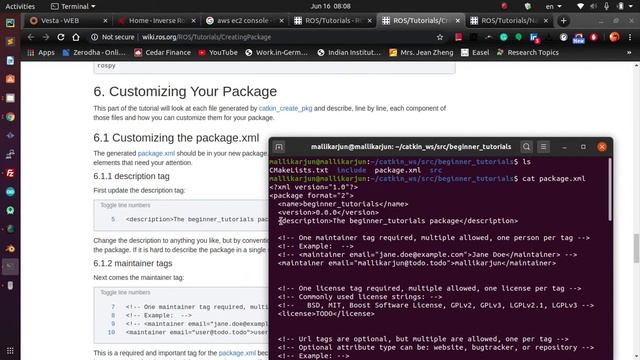640x360 pixels.
Task: Click the Chrome profile avatar
Action: coord(614,37)
